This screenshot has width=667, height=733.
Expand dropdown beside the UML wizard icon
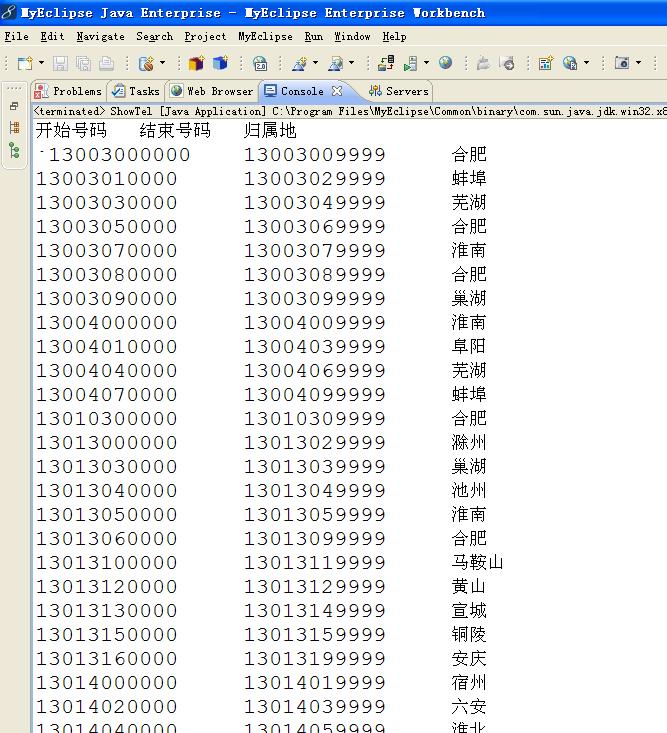pos(316,62)
